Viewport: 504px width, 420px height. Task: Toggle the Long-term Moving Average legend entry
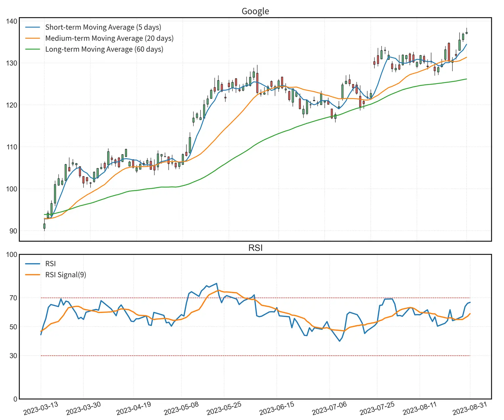pos(104,49)
